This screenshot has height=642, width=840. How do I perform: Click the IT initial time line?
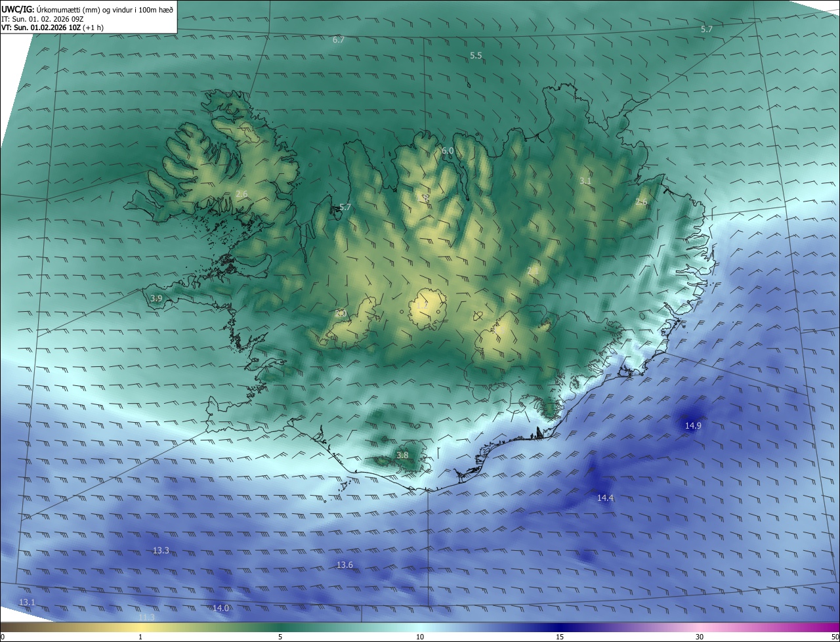[x=42, y=19]
